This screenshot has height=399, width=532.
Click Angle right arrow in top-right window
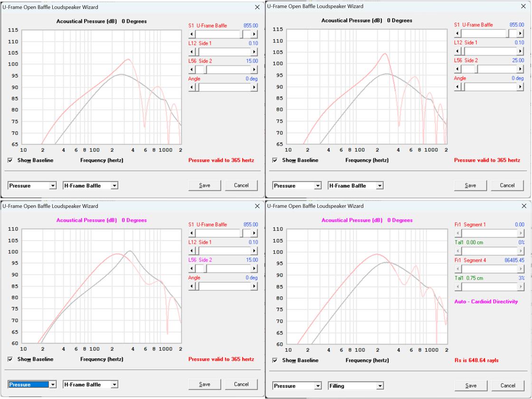[x=520, y=87]
